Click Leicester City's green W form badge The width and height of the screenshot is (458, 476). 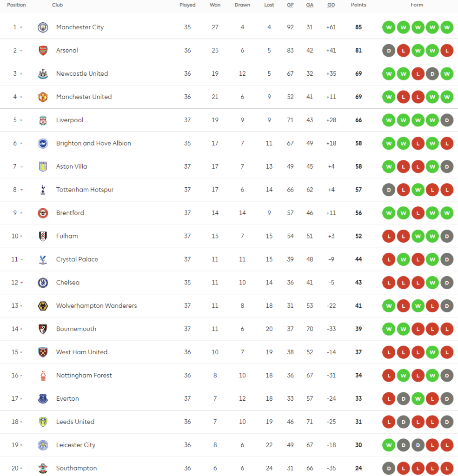tap(389, 445)
